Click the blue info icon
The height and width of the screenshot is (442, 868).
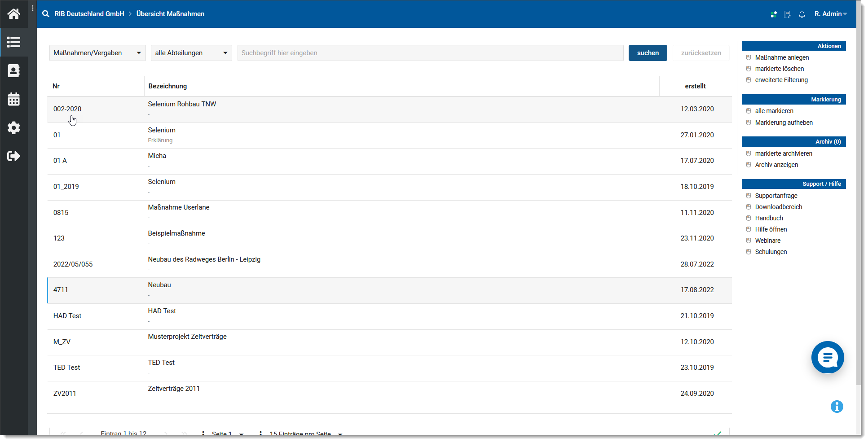pyautogui.click(x=837, y=407)
